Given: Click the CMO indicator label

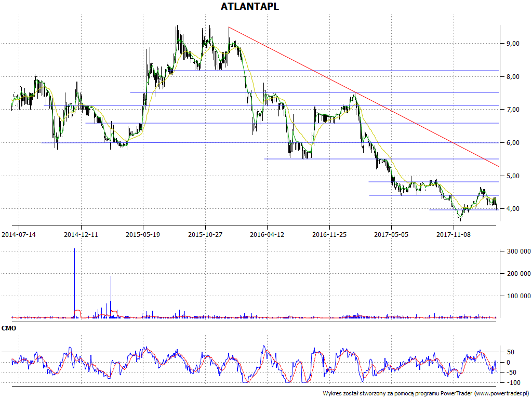Looking at the screenshot, I should pyautogui.click(x=9, y=328).
